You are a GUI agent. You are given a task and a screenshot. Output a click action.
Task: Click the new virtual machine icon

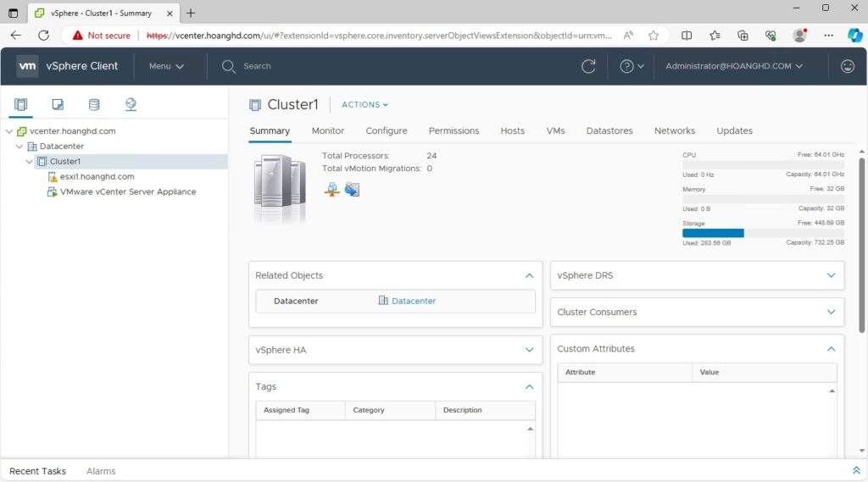(352, 189)
